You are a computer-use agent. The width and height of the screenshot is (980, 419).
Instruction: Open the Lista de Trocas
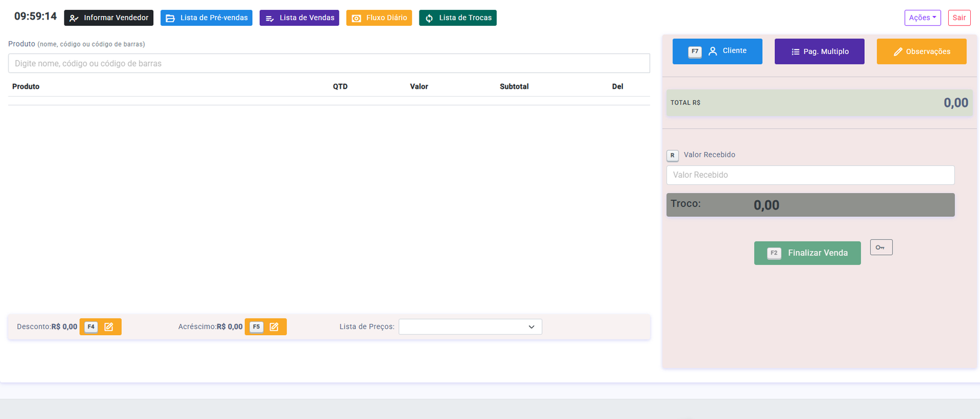click(x=458, y=18)
